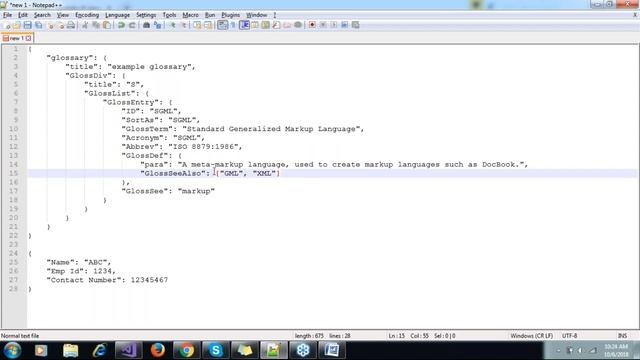Open Skype from the taskbar
Image resolution: width=640 pixels, height=360 pixels.
[216, 350]
